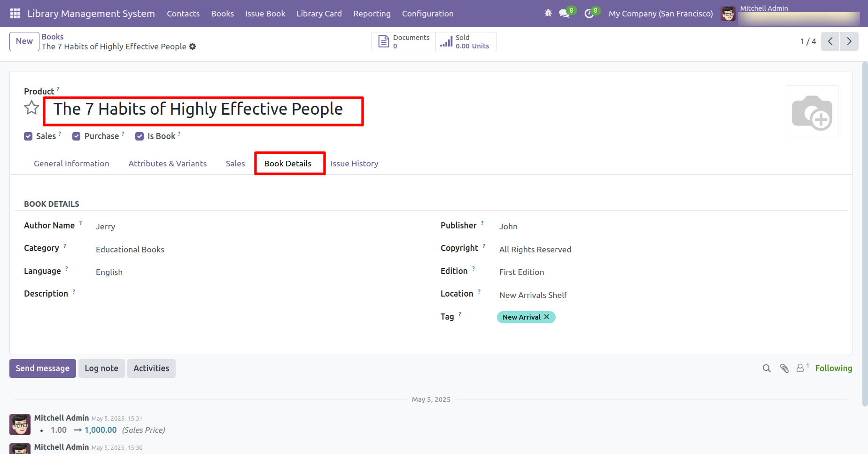Open the Contacts menu

pyautogui.click(x=183, y=14)
